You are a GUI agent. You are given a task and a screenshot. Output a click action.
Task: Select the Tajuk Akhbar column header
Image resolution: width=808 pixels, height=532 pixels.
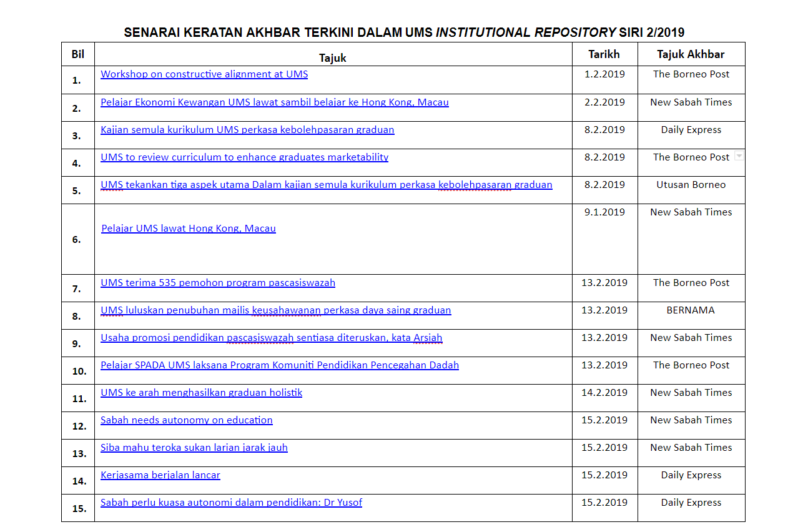(691, 54)
